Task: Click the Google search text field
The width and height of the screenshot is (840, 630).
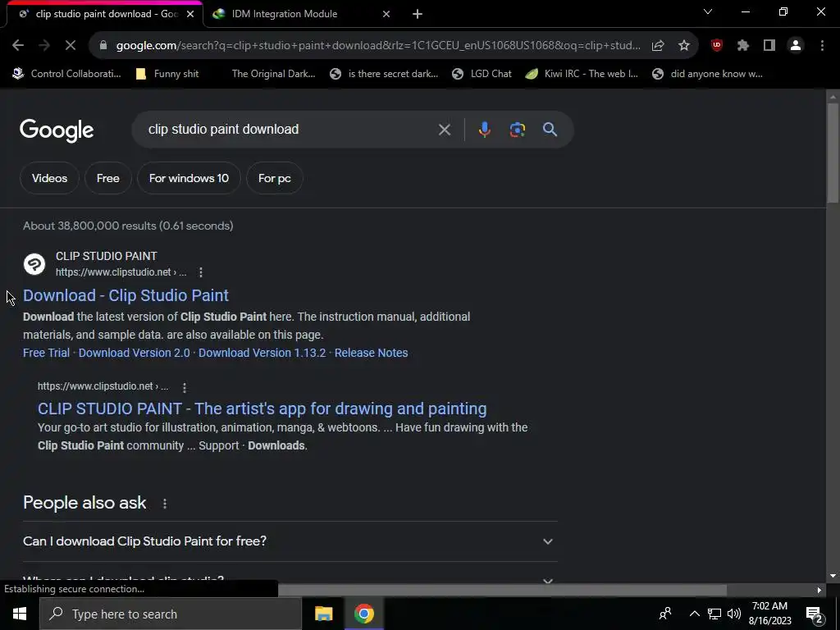Action: (x=290, y=130)
